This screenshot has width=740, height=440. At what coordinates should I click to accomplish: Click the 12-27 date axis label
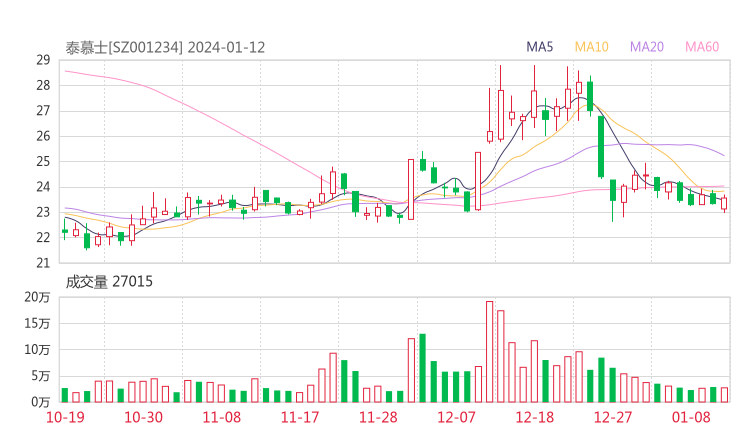click(x=613, y=417)
